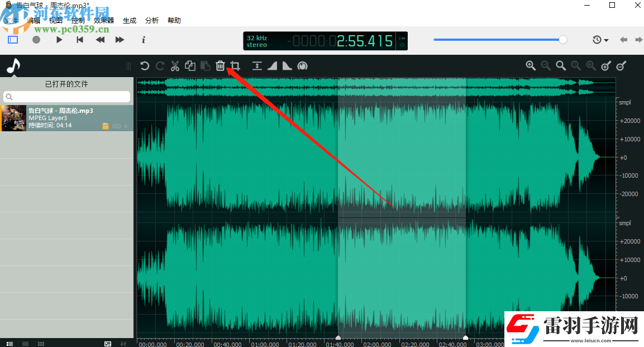Click the volume slider handle

pyautogui.click(x=563, y=40)
